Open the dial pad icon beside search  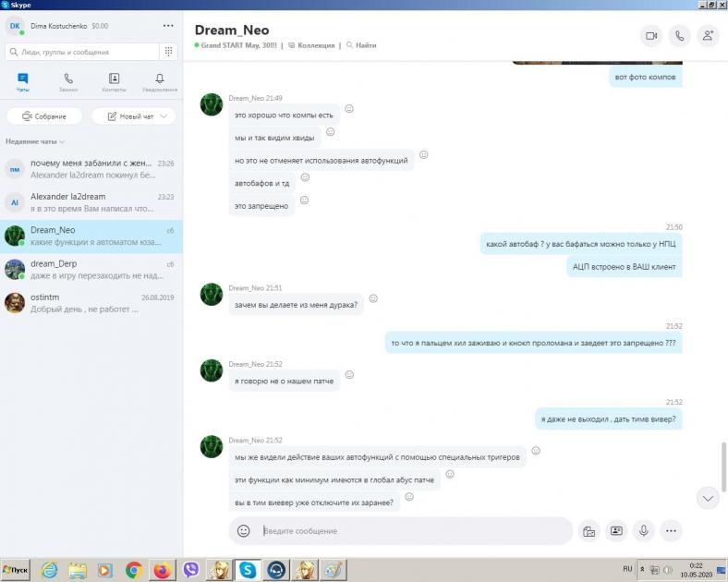coord(168,52)
